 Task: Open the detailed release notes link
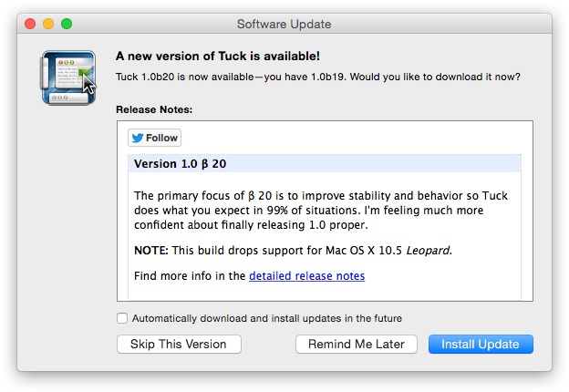(306, 275)
